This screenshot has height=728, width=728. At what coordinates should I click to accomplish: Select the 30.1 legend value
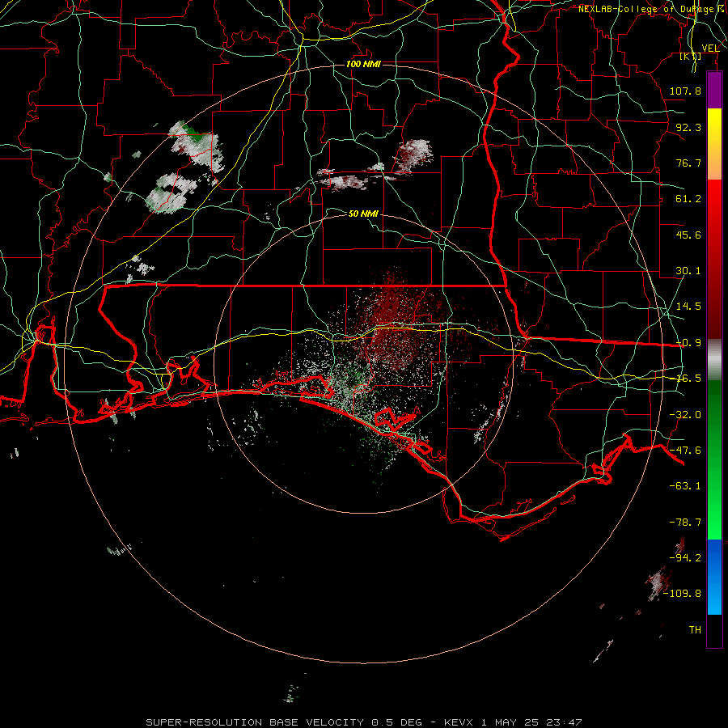point(688,271)
